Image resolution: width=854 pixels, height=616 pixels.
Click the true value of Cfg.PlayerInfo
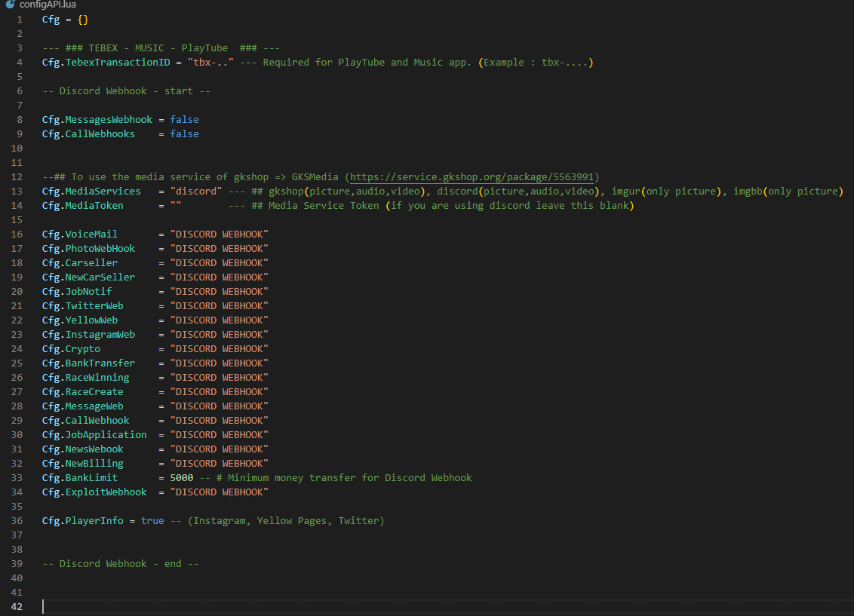point(152,520)
